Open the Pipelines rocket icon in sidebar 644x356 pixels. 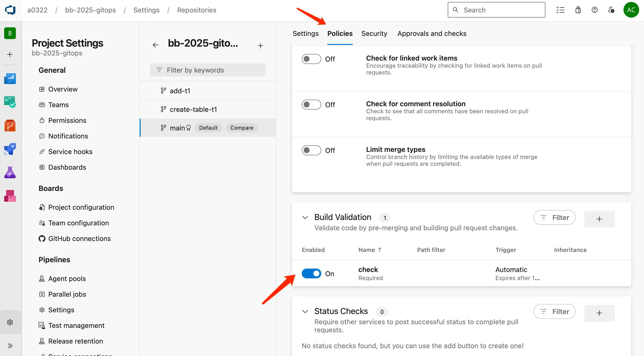(10, 149)
